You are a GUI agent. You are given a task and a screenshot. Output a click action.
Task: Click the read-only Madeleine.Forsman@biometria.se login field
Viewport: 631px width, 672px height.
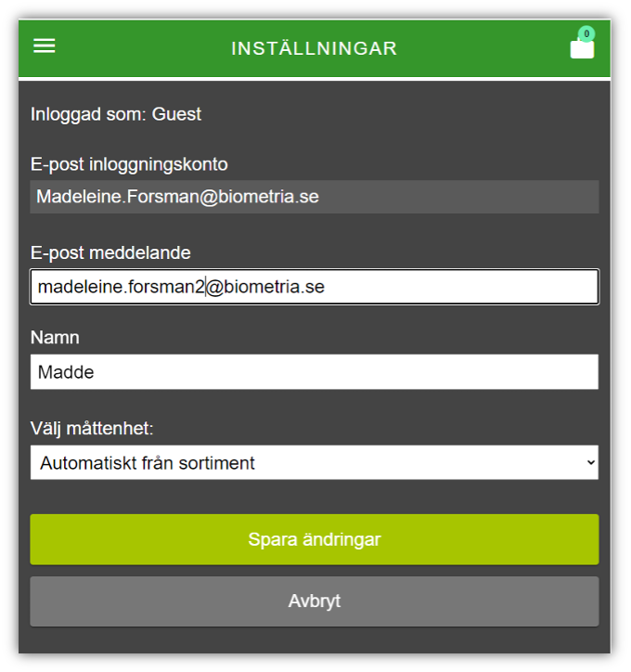tap(315, 197)
